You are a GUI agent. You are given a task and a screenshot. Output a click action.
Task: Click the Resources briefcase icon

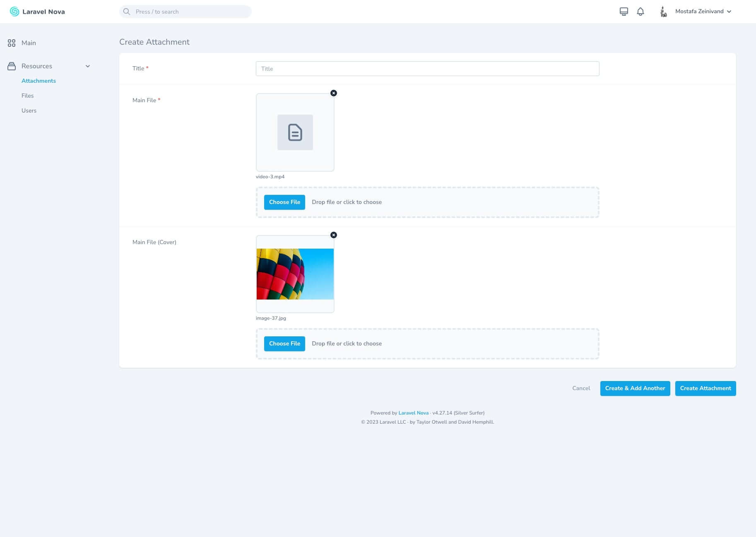[x=12, y=66]
